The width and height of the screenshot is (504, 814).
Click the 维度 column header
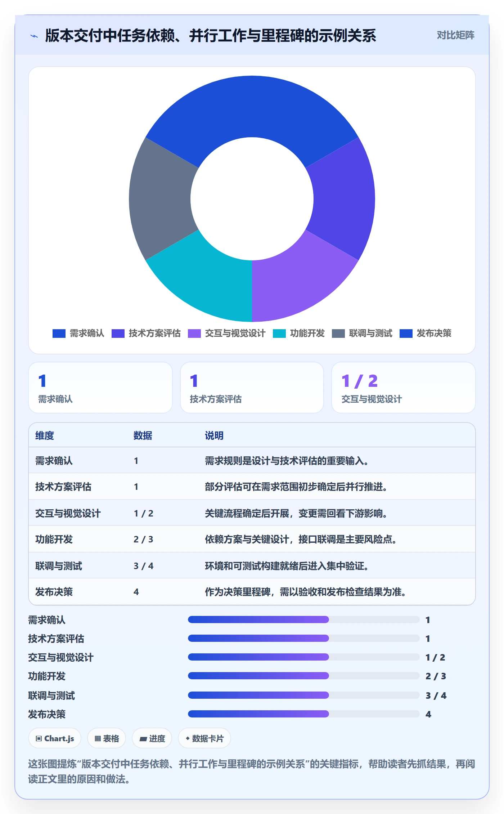45,435
